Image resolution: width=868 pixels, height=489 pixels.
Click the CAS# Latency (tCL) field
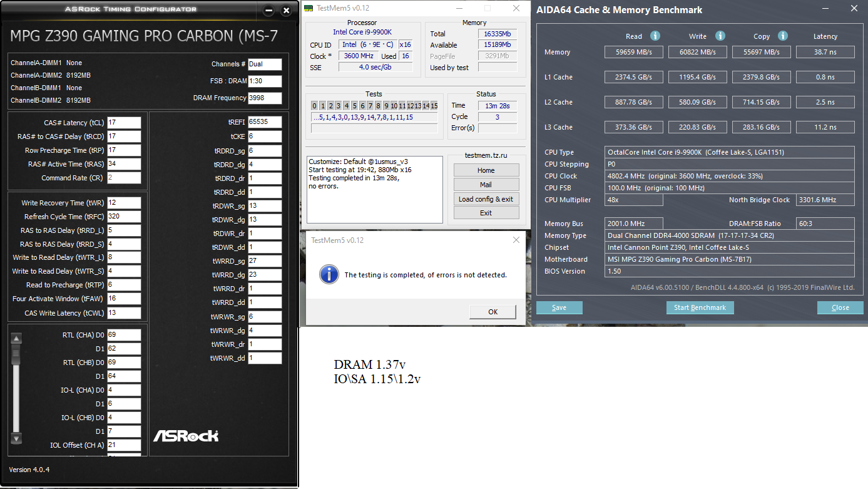(x=124, y=123)
